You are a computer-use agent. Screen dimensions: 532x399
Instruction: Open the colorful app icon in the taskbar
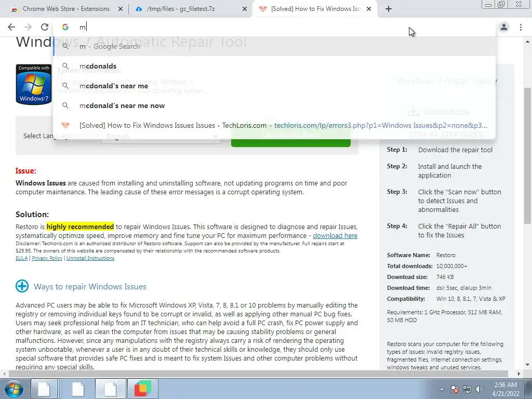pos(143,389)
